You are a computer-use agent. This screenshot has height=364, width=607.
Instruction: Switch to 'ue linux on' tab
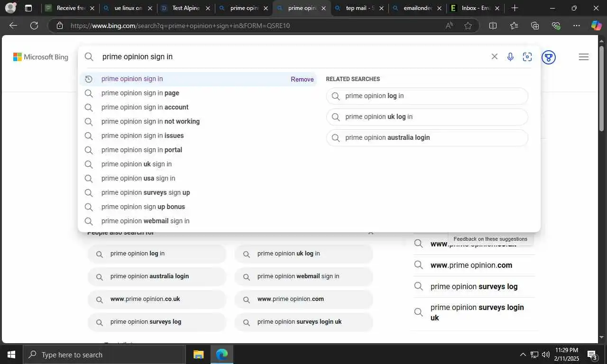point(128,8)
